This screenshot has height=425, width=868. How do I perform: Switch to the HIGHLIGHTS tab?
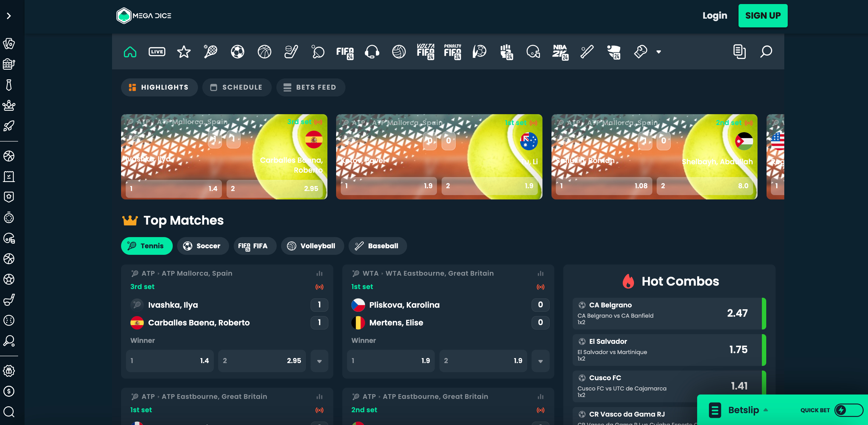pyautogui.click(x=159, y=87)
